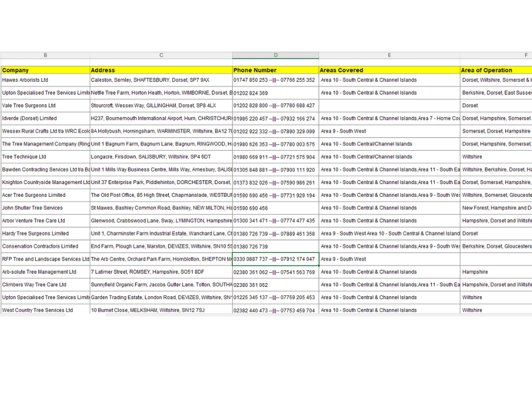Select the 'Tree Technique Ltd' cell
Screen dimensions: 532x399
[45, 157]
